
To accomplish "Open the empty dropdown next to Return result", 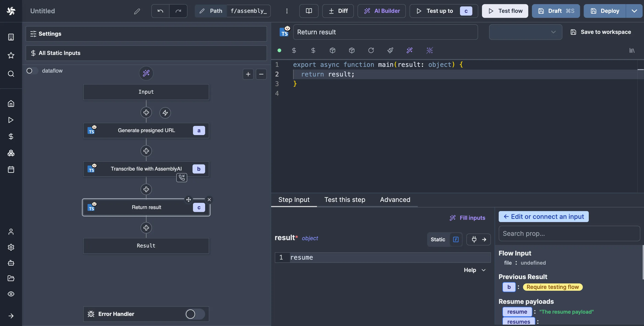I will coord(526,32).
